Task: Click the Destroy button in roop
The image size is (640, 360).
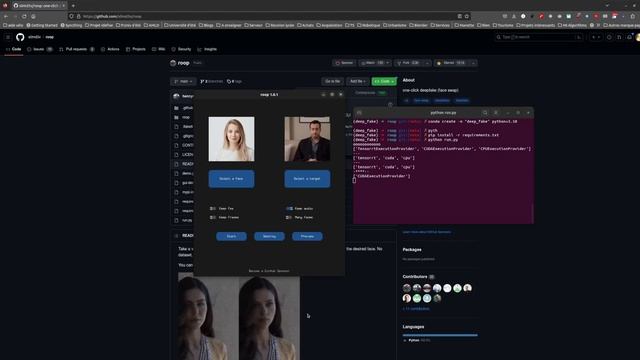Action: click(x=269, y=236)
